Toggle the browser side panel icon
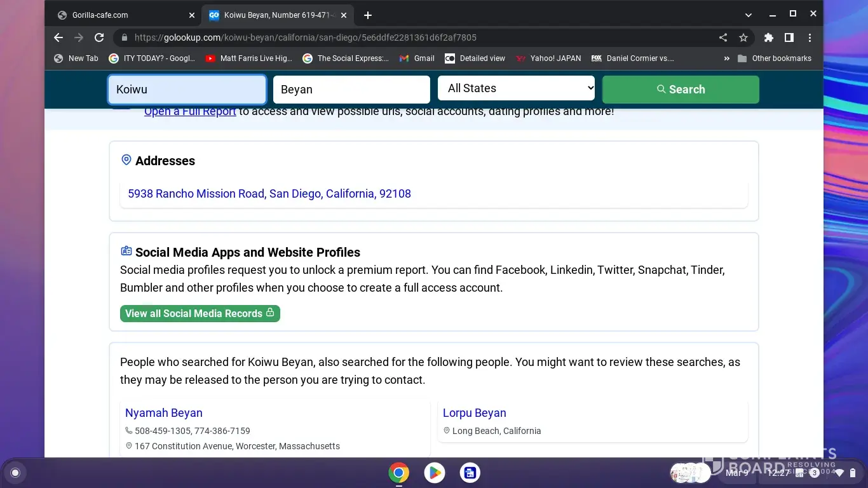 point(789,37)
